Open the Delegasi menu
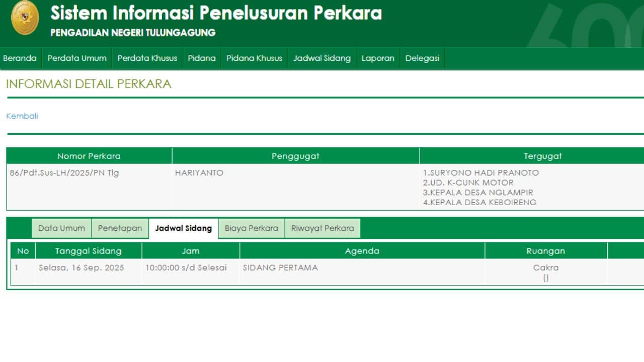644x362 pixels. pos(422,58)
